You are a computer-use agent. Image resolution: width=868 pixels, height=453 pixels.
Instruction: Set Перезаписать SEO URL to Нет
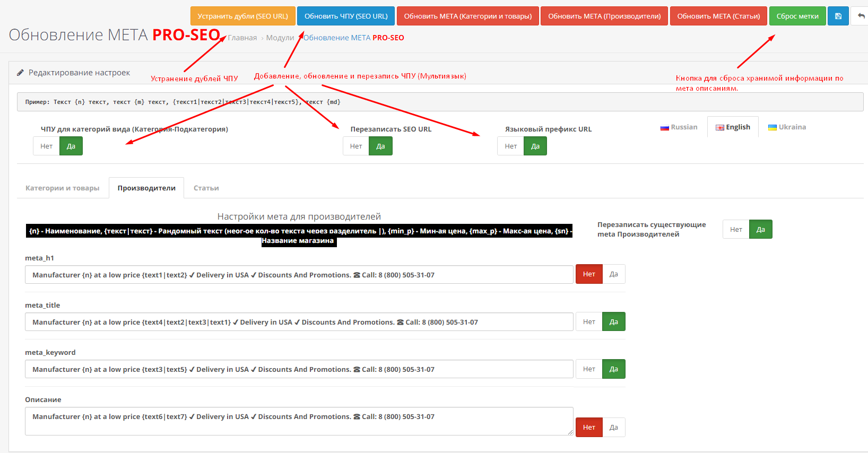click(x=356, y=146)
